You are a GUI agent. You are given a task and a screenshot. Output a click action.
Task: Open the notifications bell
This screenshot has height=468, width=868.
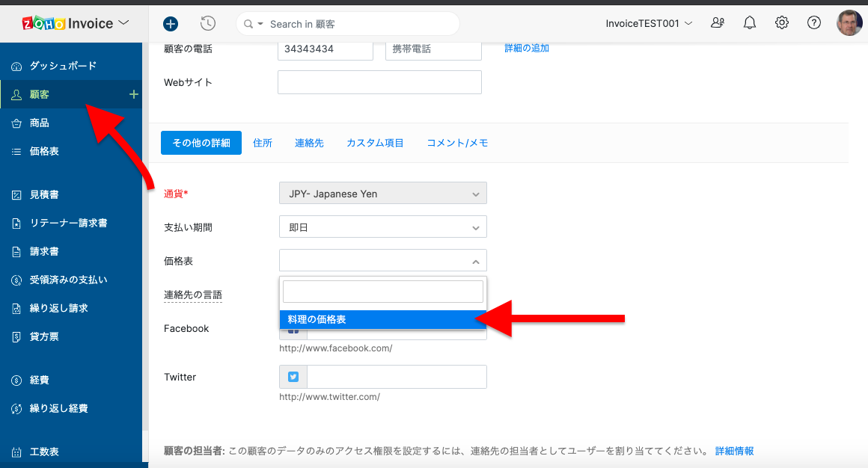coord(749,23)
